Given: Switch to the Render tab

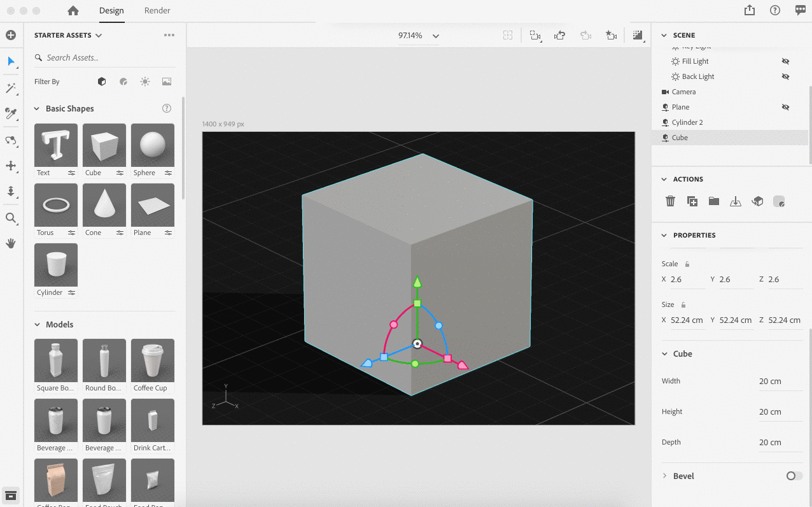Looking at the screenshot, I should click(x=157, y=10).
